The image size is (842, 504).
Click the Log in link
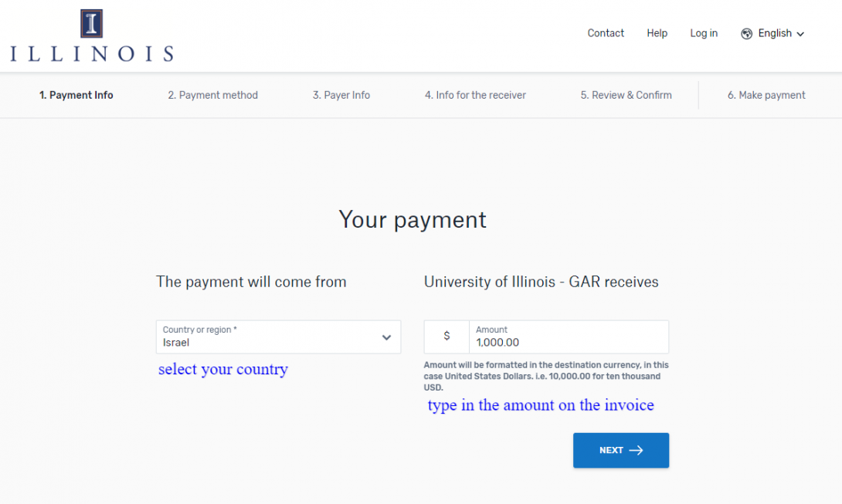[704, 33]
